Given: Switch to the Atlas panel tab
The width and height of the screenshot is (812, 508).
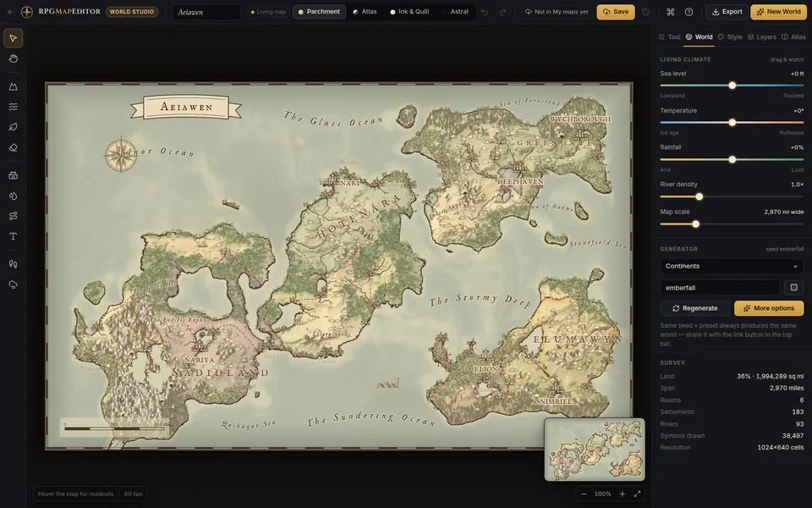Looking at the screenshot, I should click(793, 36).
